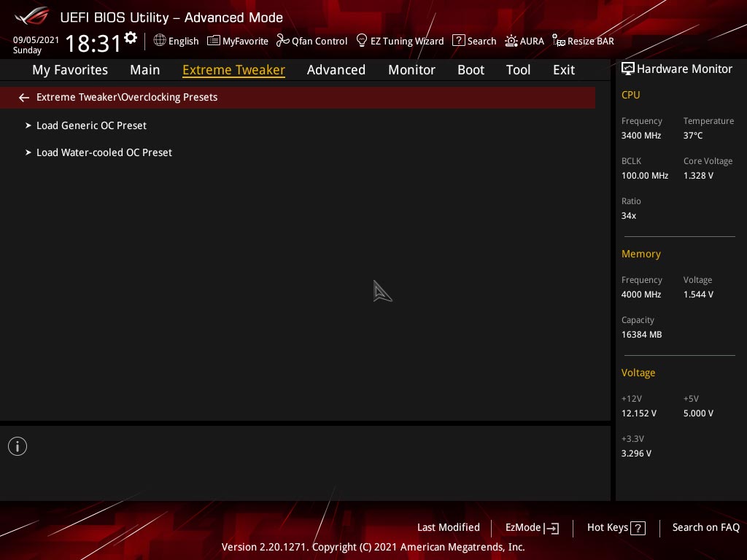
Task: Click the Search question mark icon
Action: (x=458, y=41)
